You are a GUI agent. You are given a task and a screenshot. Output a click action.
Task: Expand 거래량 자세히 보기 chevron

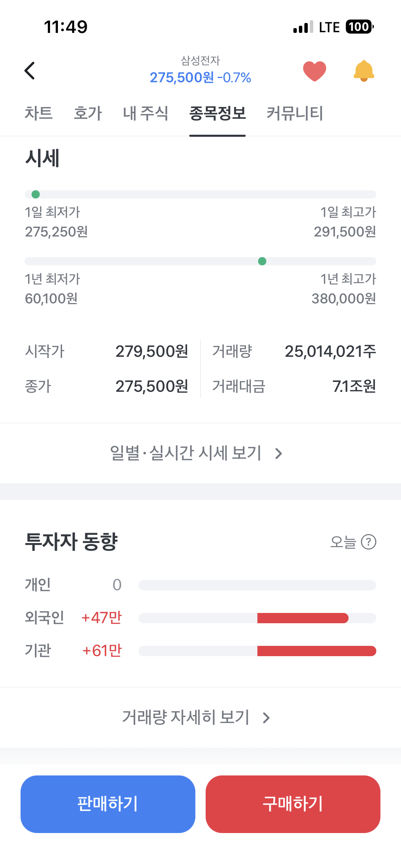click(x=266, y=718)
